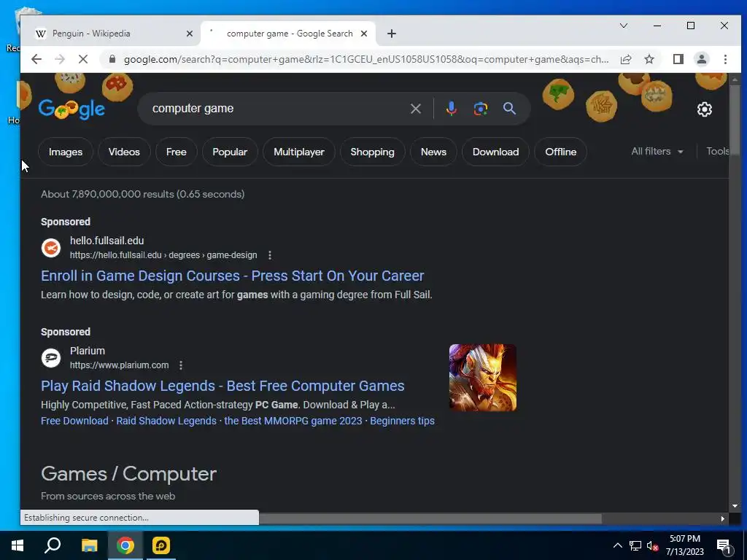Click into the Google search box
The height and width of the screenshot is (560, 747).
[x=276, y=109]
